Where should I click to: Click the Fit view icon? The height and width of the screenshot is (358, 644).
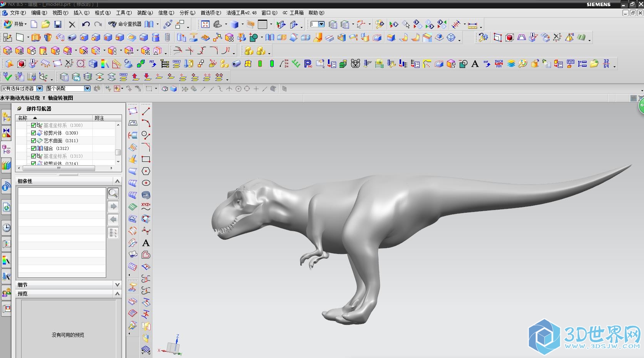pos(206,24)
